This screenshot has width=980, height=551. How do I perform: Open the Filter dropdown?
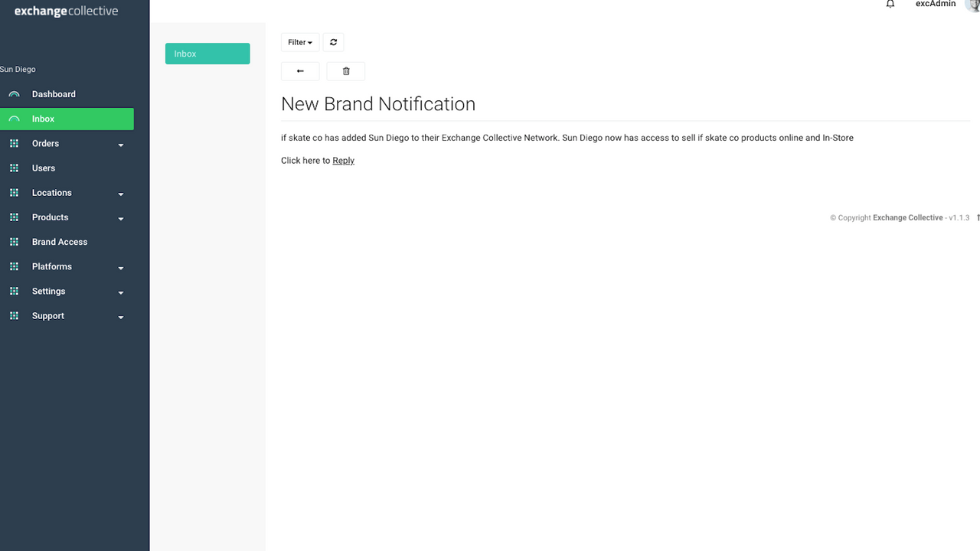point(299,42)
